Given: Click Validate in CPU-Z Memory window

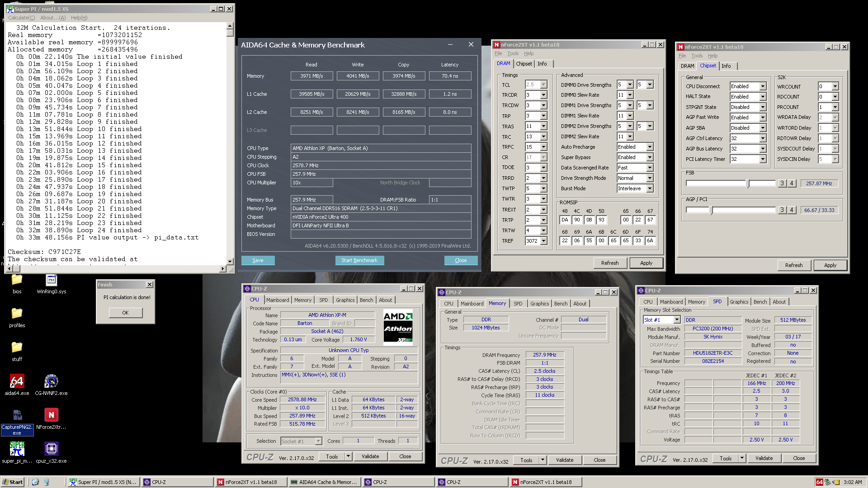Looking at the screenshot, I should pyautogui.click(x=564, y=460).
